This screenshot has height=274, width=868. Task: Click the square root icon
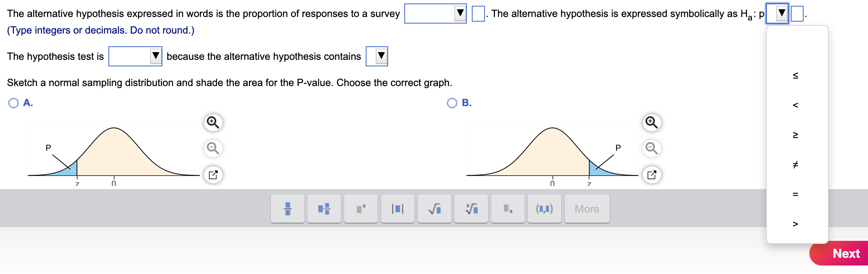coord(434,208)
